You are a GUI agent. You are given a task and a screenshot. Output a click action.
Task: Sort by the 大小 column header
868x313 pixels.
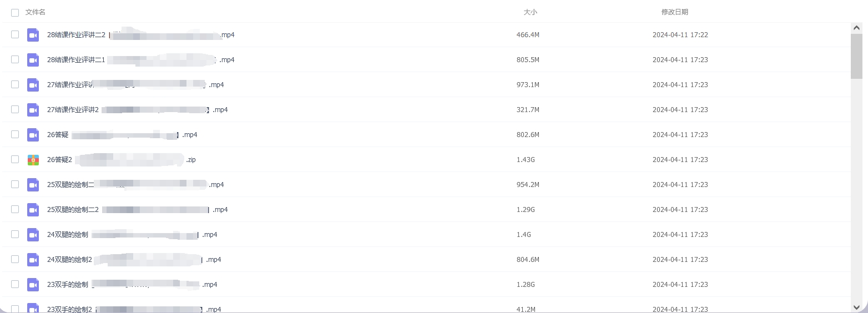[x=531, y=12]
